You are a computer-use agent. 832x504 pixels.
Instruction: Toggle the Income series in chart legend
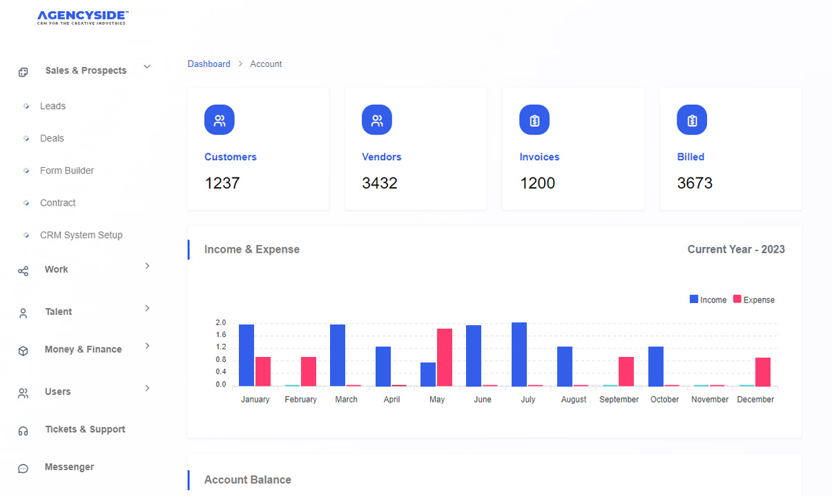(708, 300)
